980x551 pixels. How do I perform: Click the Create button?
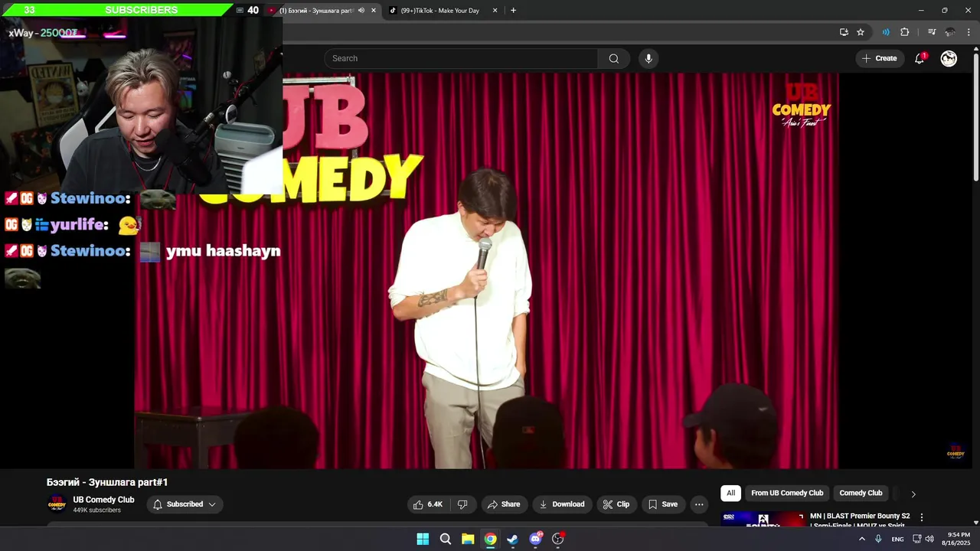[x=879, y=59]
